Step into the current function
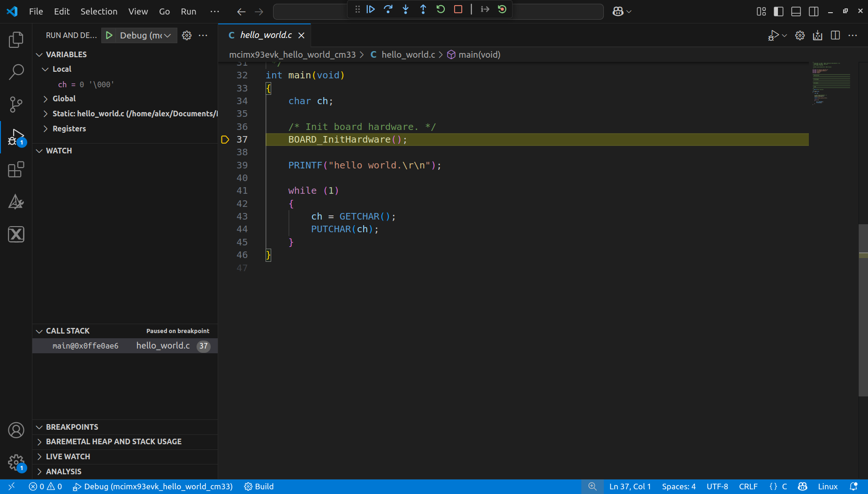This screenshot has width=868, height=494. tap(405, 9)
